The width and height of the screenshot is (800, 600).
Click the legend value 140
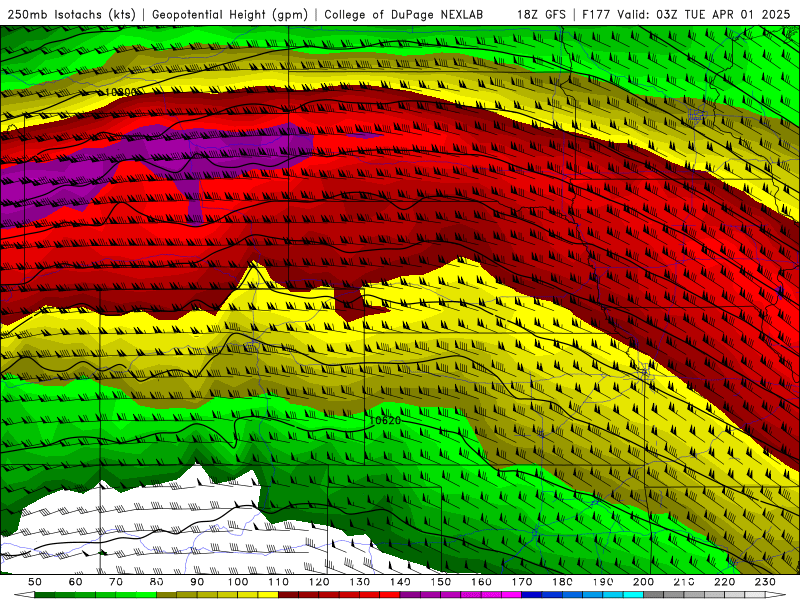400,582
